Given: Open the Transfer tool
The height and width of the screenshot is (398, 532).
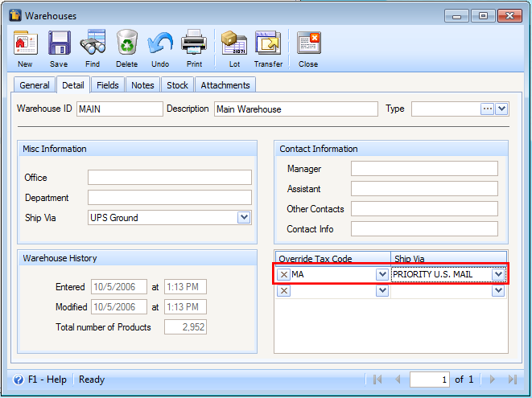Looking at the screenshot, I should tap(268, 43).
